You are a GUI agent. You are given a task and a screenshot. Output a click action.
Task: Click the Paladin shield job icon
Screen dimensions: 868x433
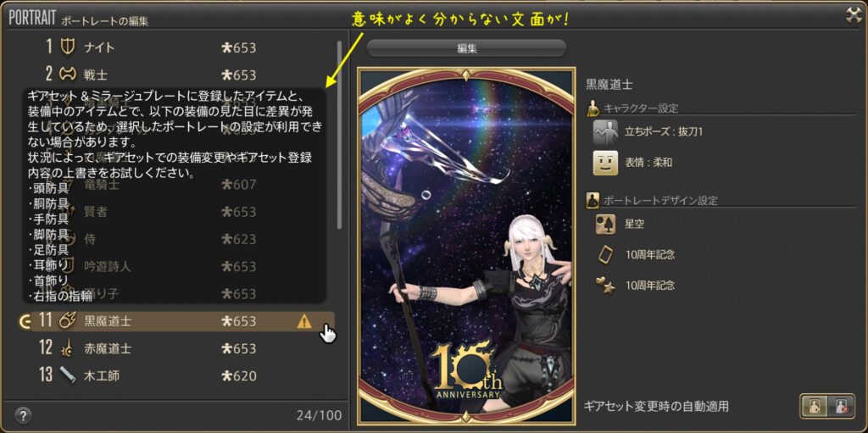[68, 47]
